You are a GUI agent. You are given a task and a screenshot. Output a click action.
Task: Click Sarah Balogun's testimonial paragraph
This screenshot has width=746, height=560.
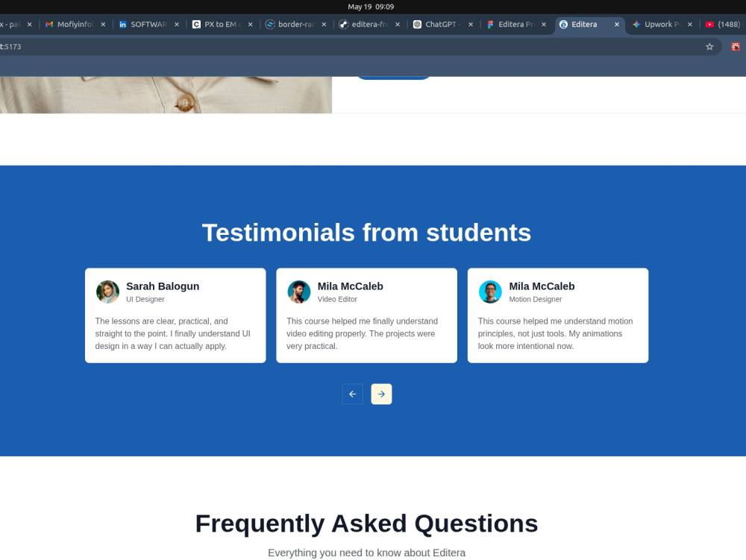173,334
